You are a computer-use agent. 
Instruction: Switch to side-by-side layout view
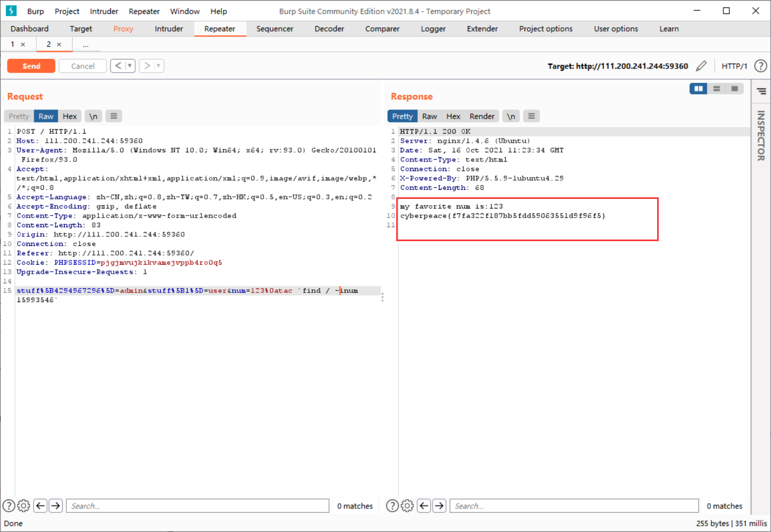698,89
